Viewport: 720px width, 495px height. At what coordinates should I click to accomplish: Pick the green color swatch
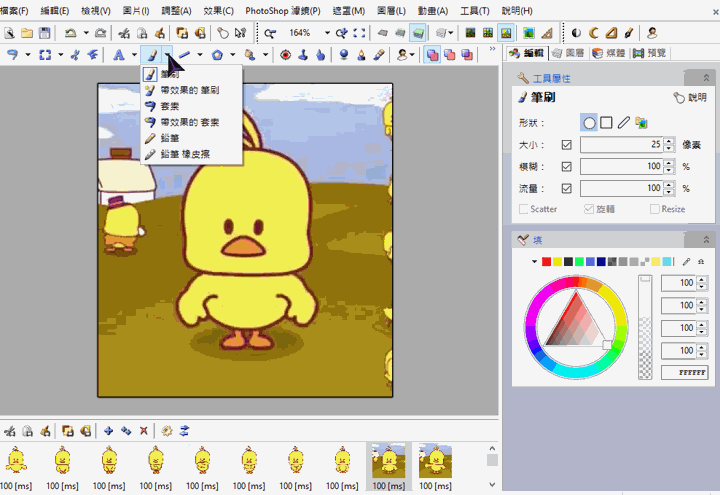[579, 262]
